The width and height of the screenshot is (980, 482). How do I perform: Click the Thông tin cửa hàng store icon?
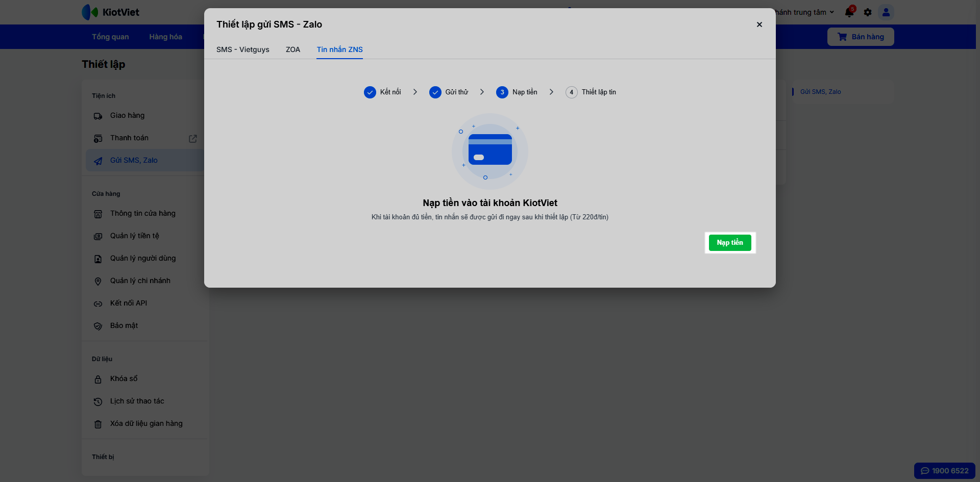(98, 214)
